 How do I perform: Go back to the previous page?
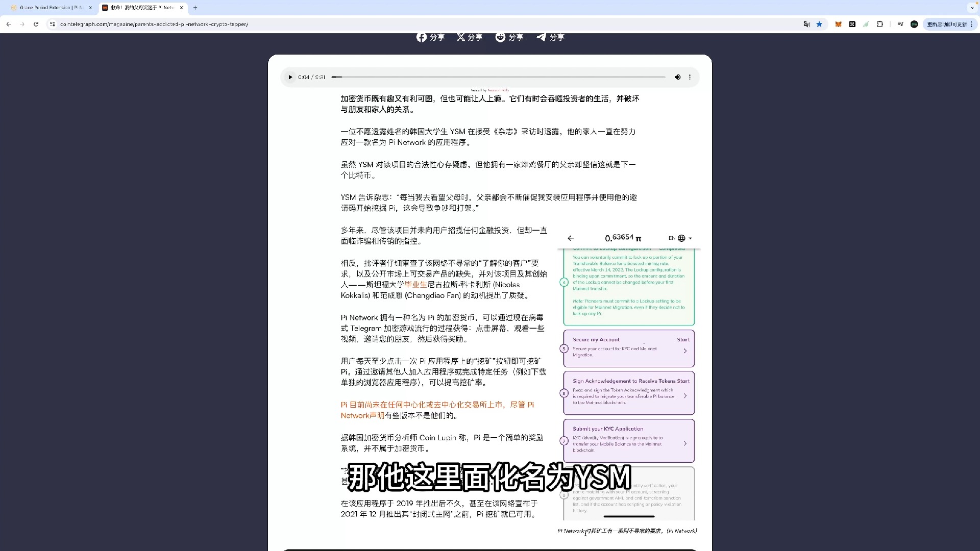(9, 24)
